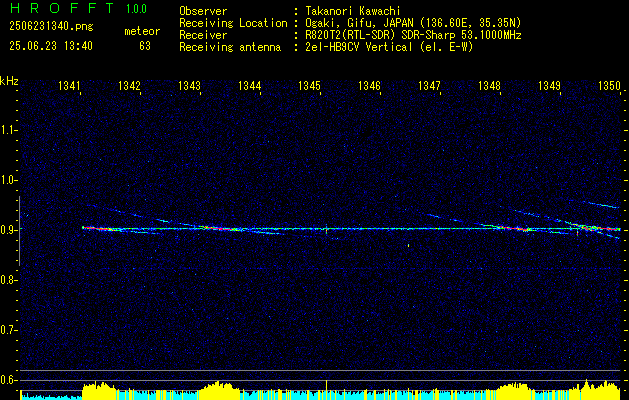Select the filename 2506231340.png

[x=51, y=27]
